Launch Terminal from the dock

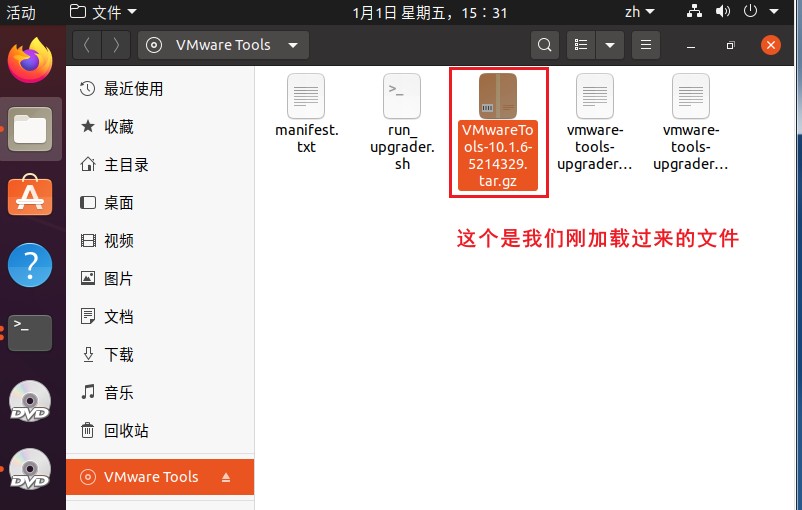pyautogui.click(x=30, y=333)
